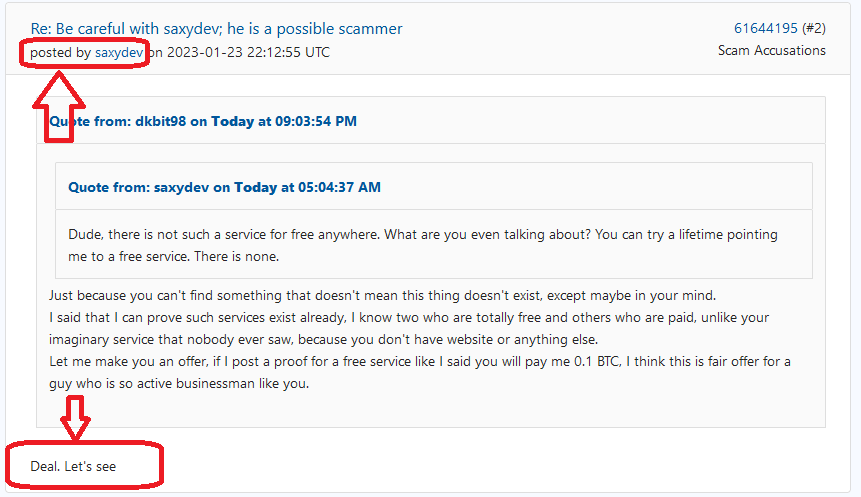Click the line starting 'imaginary service that nobody ever saw'

click(323, 339)
